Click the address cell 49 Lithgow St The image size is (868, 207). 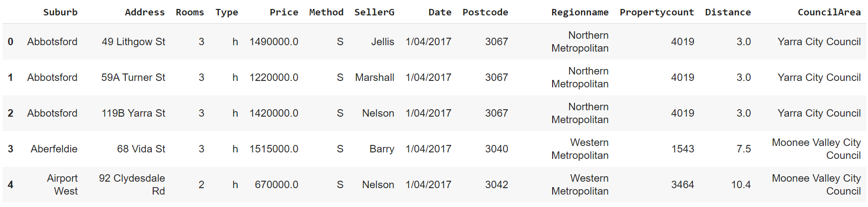click(x=133, y=42)
